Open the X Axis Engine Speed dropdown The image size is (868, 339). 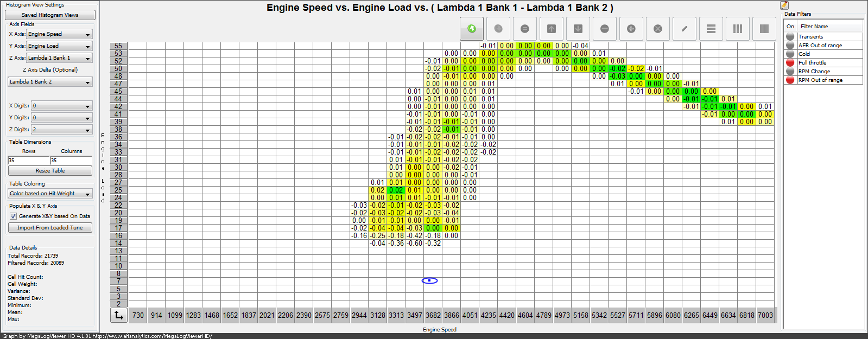coord(60,34)
